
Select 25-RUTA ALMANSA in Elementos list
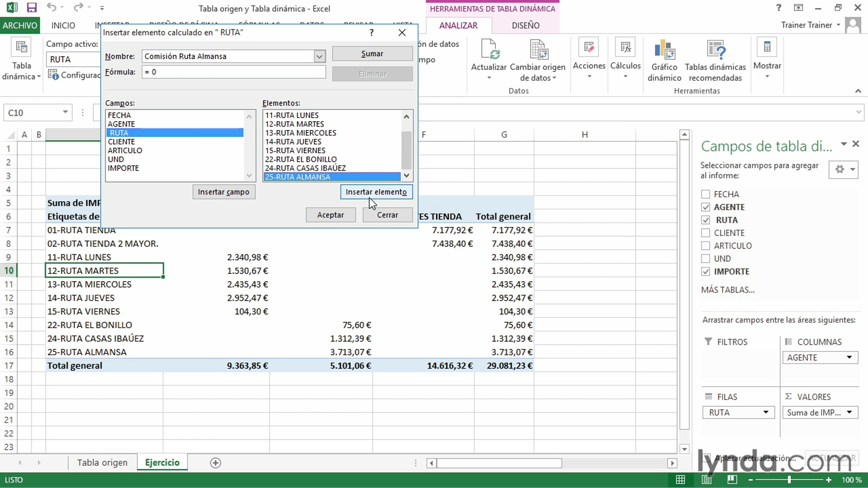click(333, 177)
